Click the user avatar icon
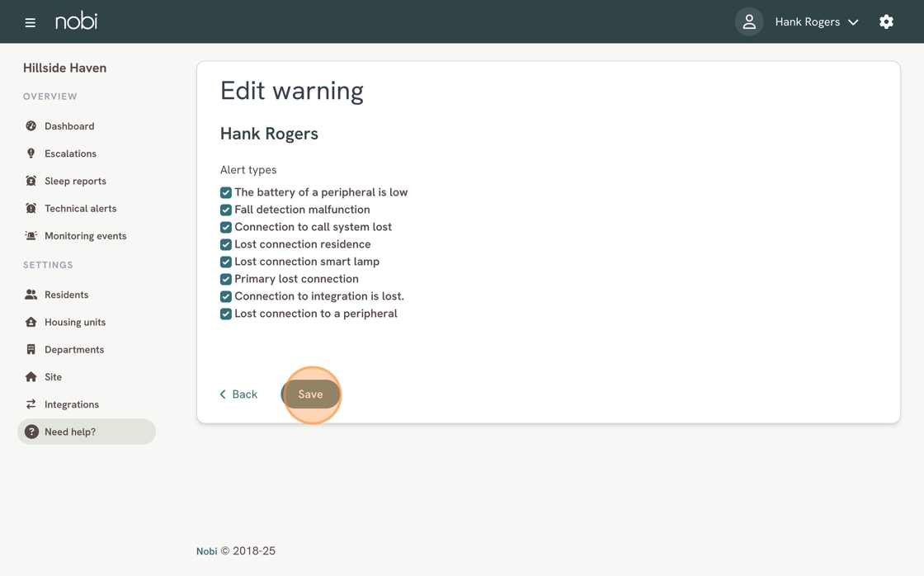924x576 pixels. pos(749,21)
